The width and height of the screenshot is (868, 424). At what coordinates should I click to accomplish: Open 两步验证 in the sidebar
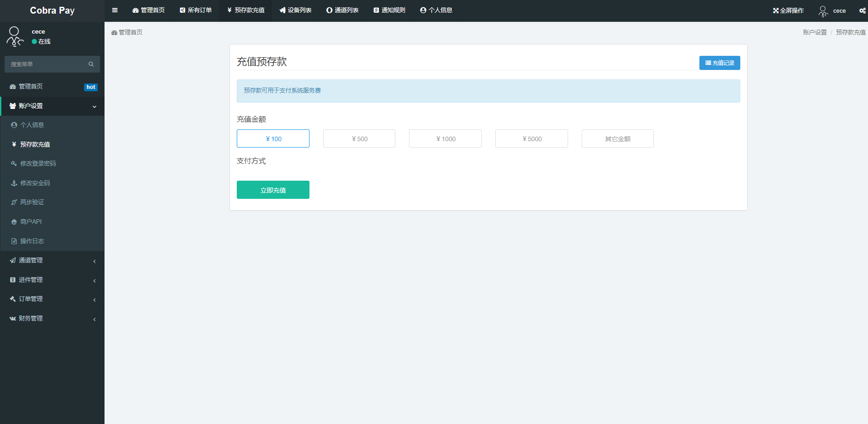point(32,202)
